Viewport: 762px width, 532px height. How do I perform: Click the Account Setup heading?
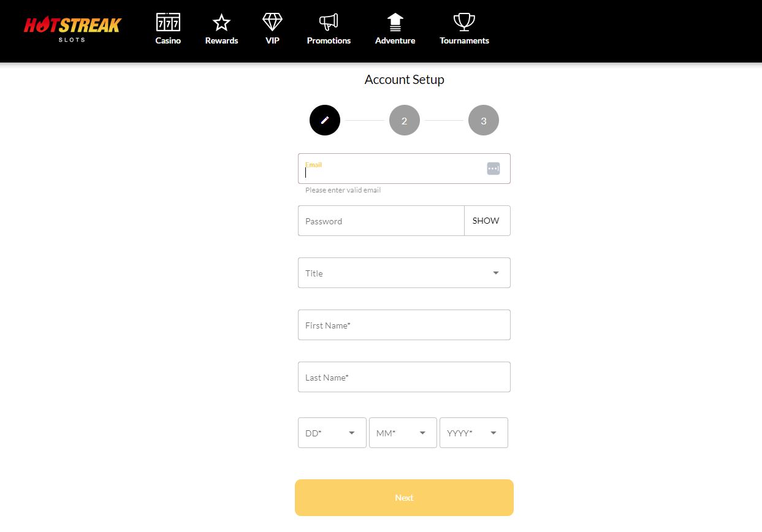coord(405,80)
